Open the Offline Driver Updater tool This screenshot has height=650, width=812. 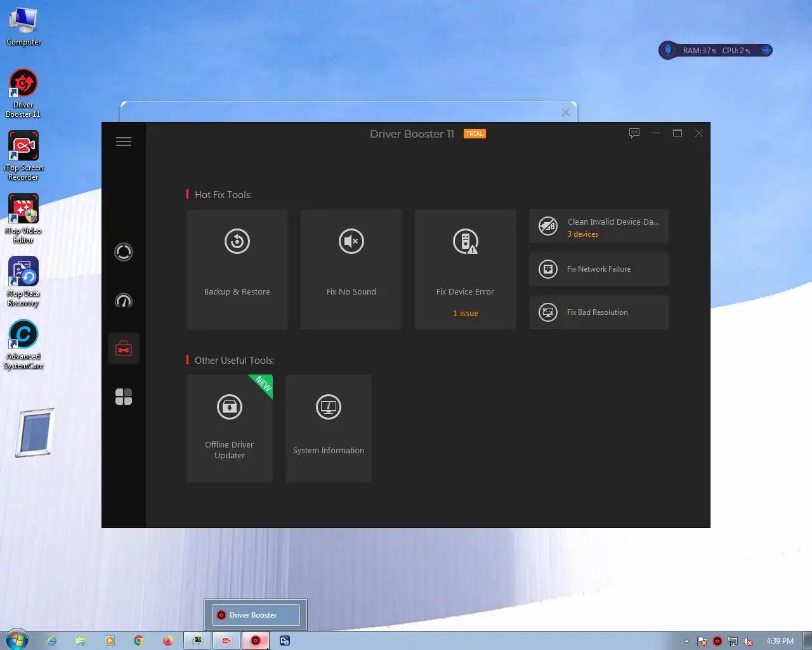[230, 428]
